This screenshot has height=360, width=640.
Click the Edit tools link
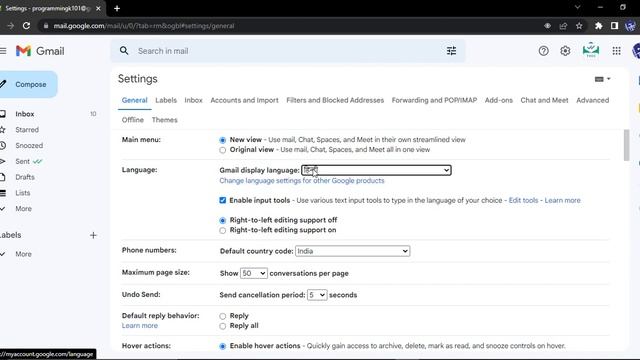(x=523, y=200)
